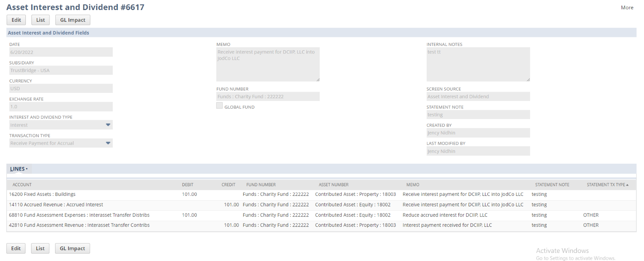Click the Fund Number field
The image size is (644, 261).
click(268, 97)
